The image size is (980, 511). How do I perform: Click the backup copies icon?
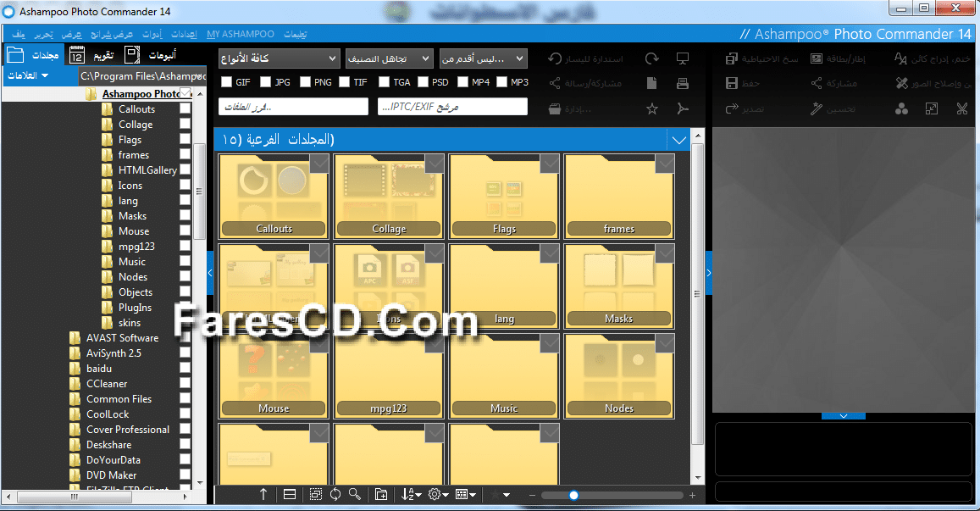pyautogui.click(x=732, y=58)
